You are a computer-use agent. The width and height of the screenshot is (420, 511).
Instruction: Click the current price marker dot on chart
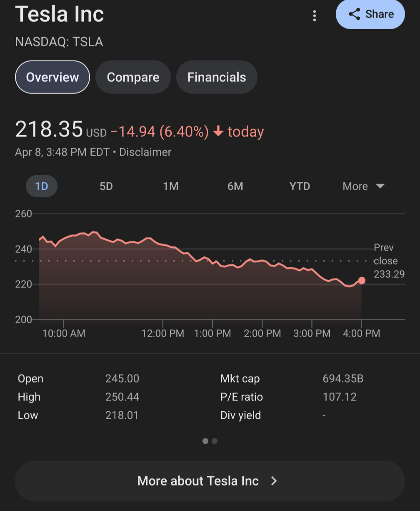362,280
